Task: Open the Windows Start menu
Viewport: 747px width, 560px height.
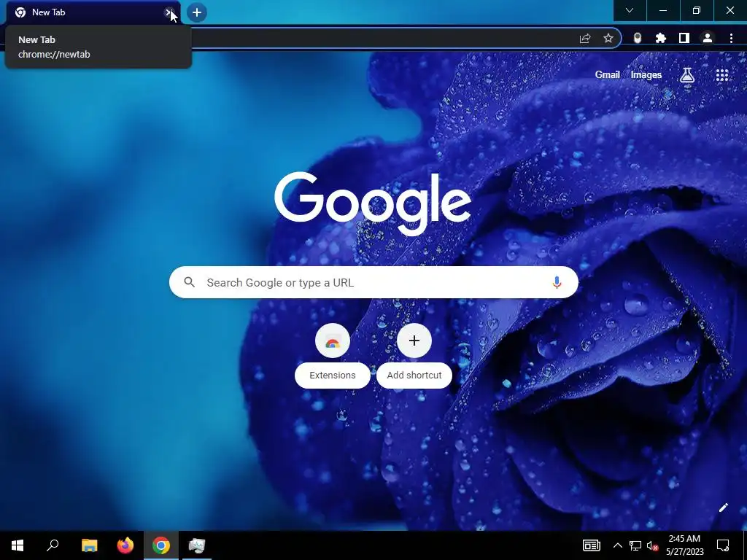Action: click(18, 545)
